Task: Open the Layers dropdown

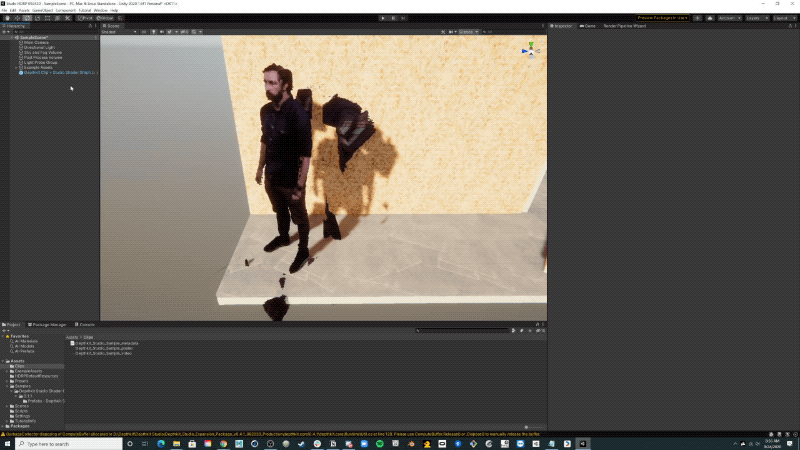Action: click(757, 18)
